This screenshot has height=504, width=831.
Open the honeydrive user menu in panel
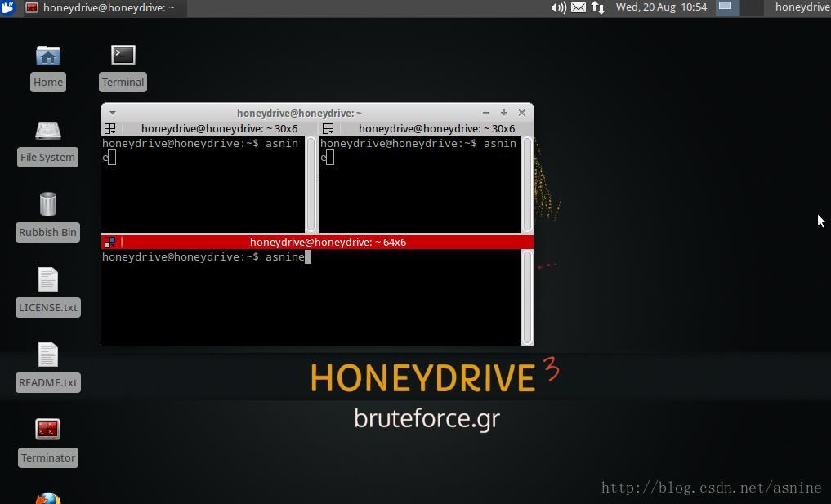802,7
